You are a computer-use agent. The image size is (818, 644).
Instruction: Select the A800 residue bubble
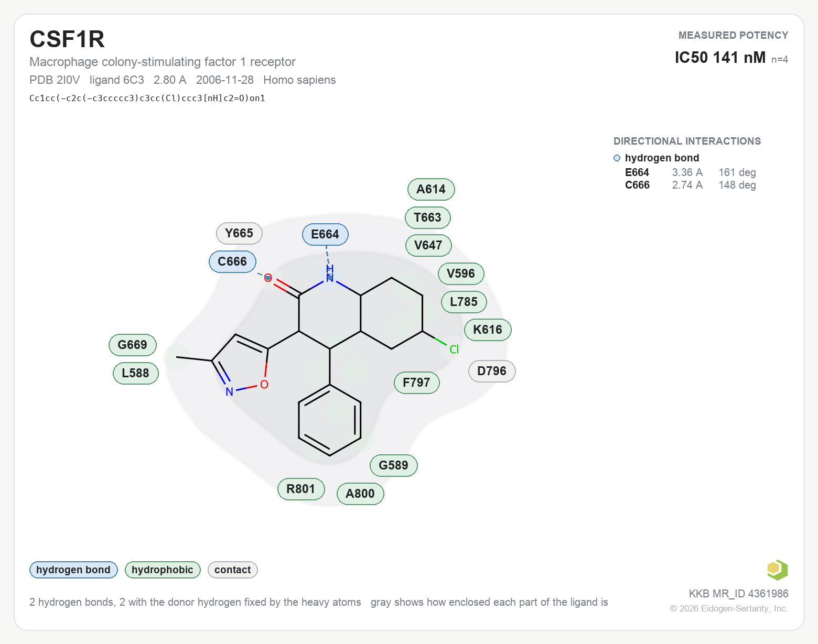coord(360,494)
